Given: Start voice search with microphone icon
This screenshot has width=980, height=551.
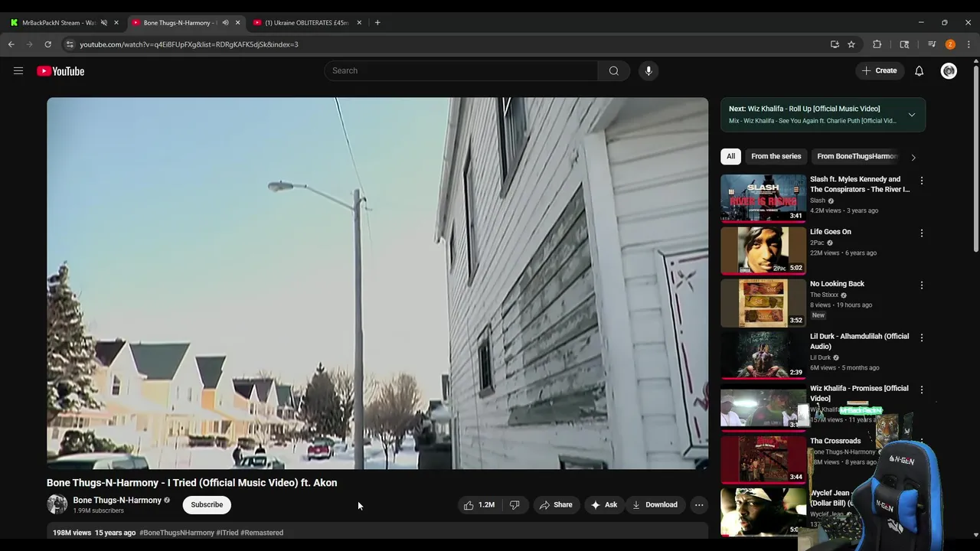Looking at the screenshot, I should pyautogui.click(x=648, y=71).
